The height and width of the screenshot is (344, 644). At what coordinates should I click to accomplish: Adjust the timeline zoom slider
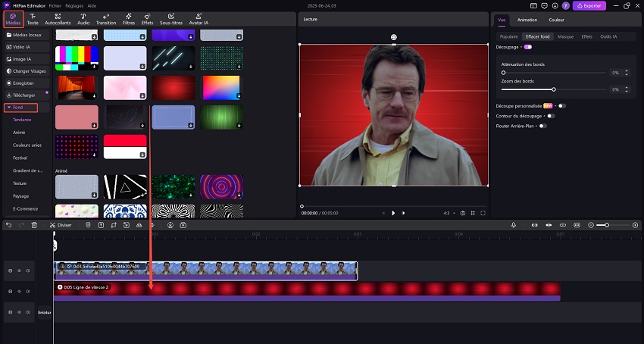click(x=614, y=225)
